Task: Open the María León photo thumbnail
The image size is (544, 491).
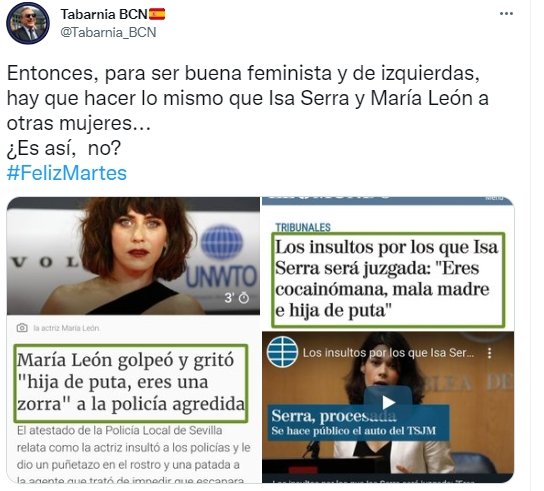Action: tap(133, 256)
